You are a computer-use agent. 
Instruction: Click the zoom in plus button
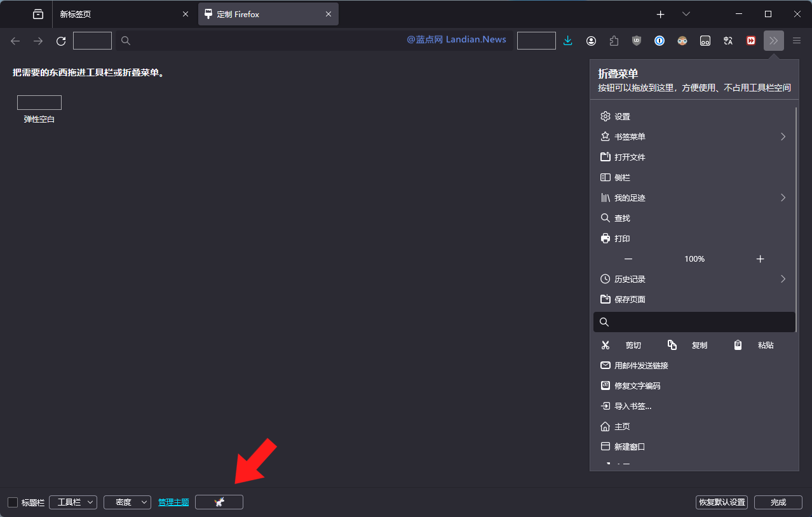coord(760,259)
